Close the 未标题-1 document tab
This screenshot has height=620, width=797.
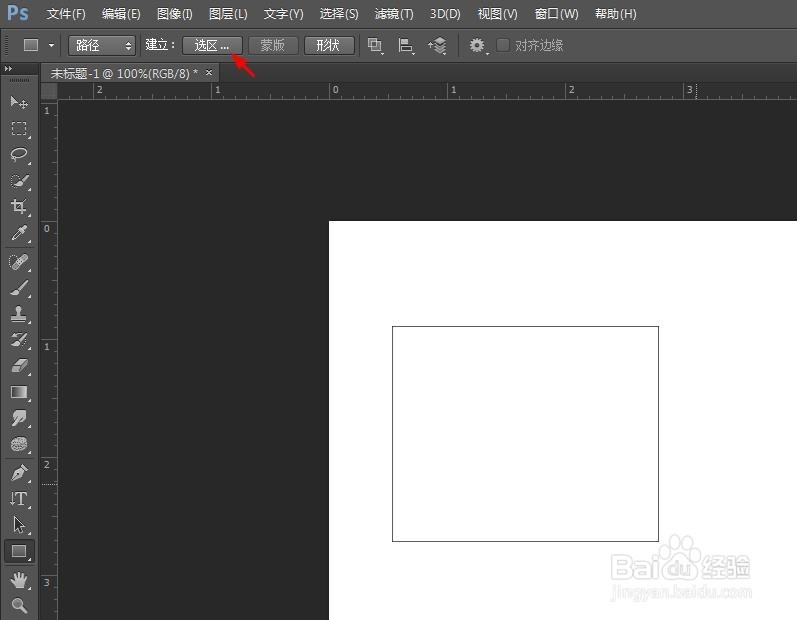pyautogui.click(x=208, y=73)
